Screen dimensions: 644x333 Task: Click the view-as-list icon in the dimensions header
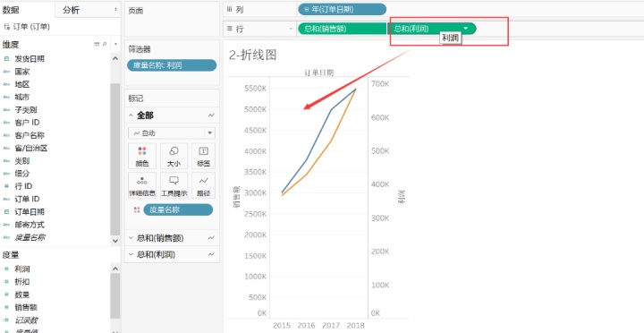(96, 44)
